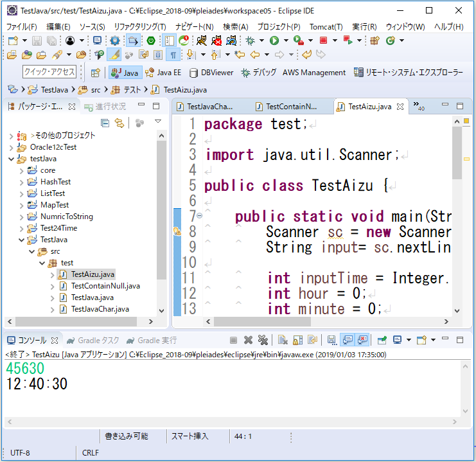
Task: Click Clear Console icon
Action: [283, 340]
